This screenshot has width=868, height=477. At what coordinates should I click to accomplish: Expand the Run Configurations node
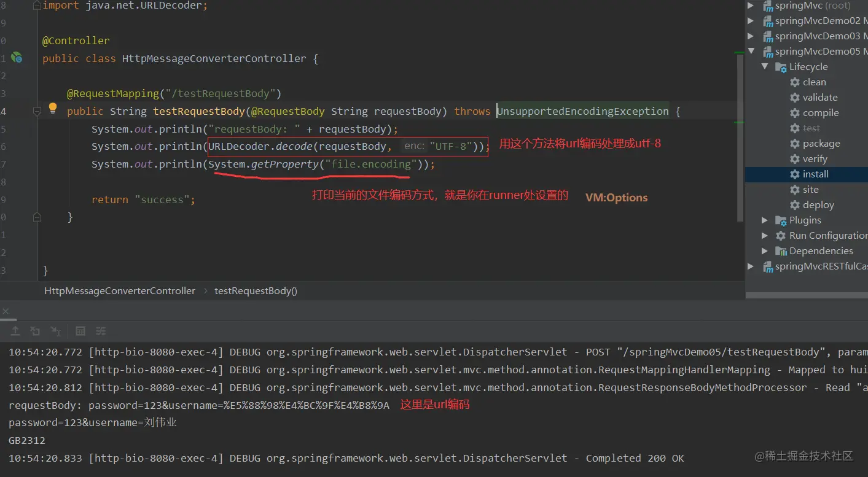[765, 236]
